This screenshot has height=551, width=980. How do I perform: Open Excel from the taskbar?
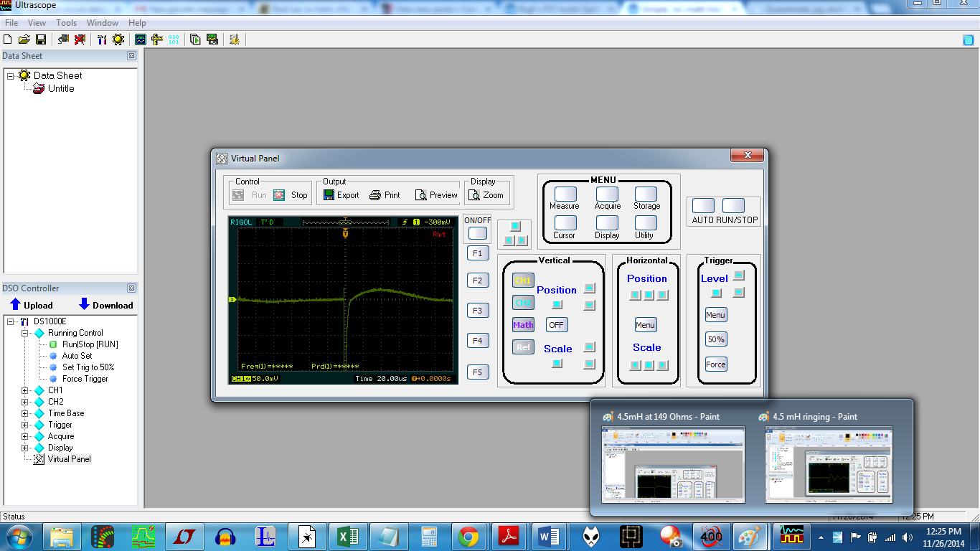(x=348, y=536)
